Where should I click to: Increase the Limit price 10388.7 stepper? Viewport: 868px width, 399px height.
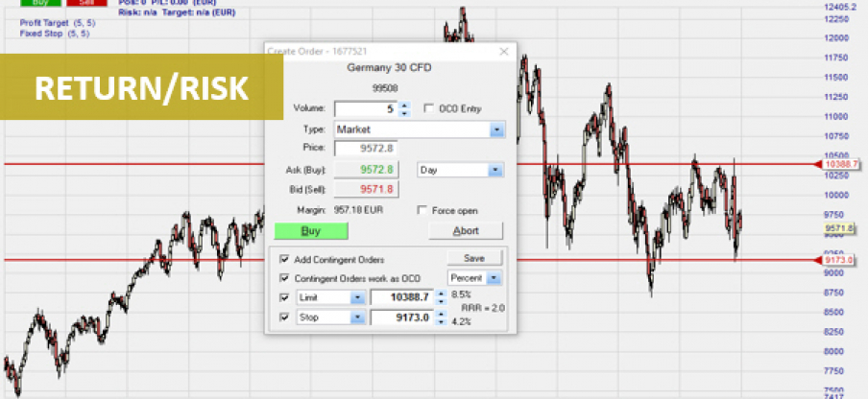point(441,294)
